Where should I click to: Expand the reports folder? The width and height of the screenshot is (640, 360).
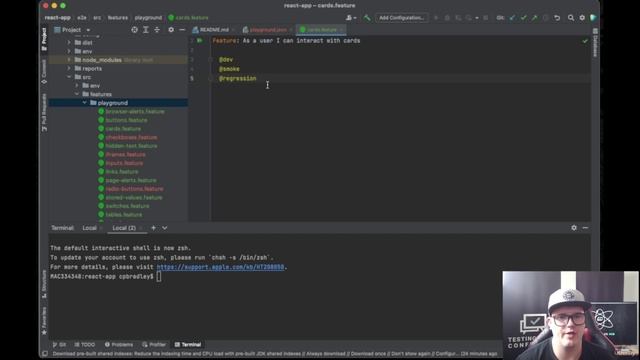[x=69, y=68]
